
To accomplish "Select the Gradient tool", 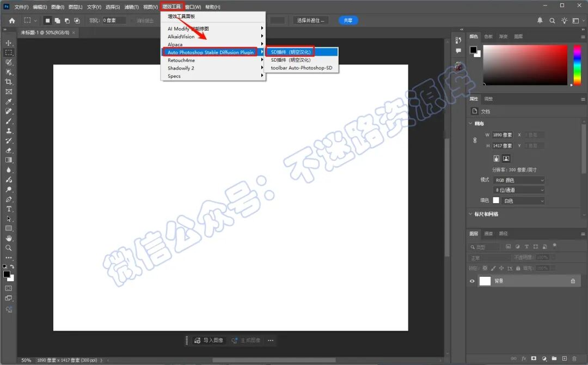I will point(9,160).
